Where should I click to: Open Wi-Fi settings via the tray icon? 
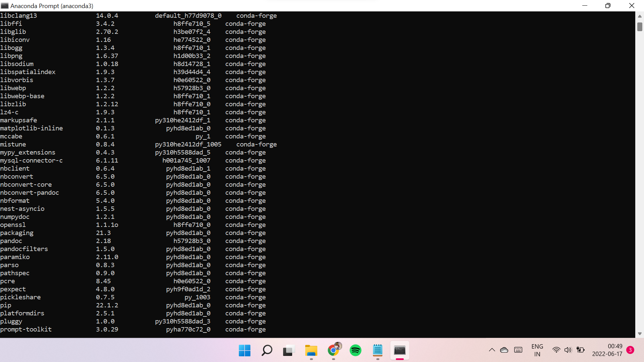coord(556,350)
